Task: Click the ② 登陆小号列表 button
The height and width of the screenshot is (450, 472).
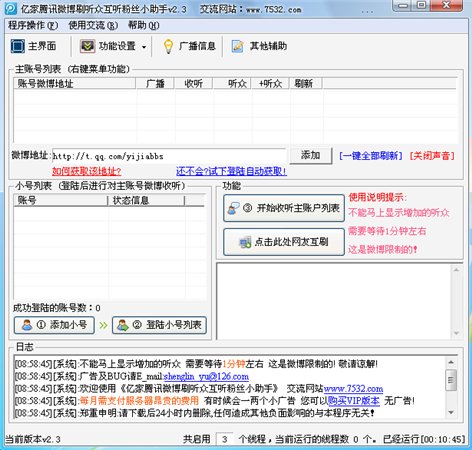Action: point(159,325)
